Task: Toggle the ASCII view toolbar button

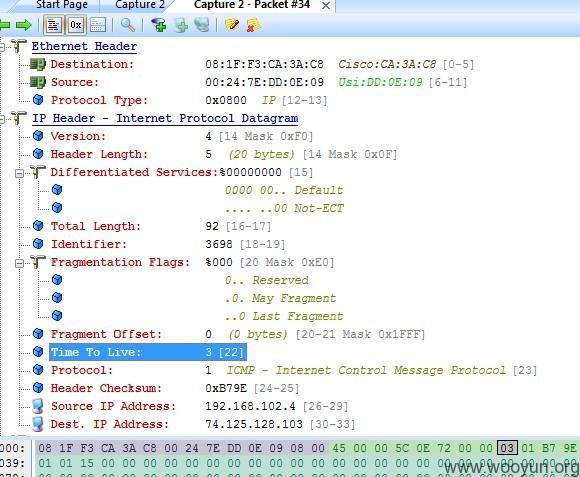Action: pos(98,25)
